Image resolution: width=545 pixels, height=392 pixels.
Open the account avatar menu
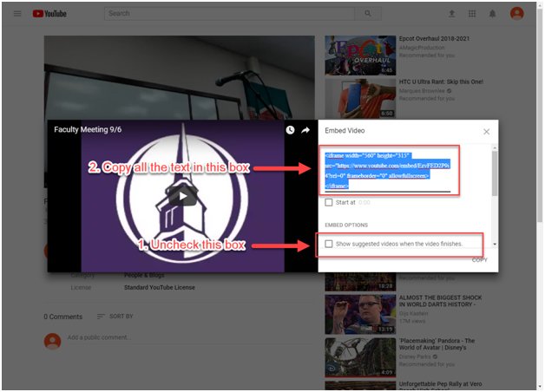[517, 14]
